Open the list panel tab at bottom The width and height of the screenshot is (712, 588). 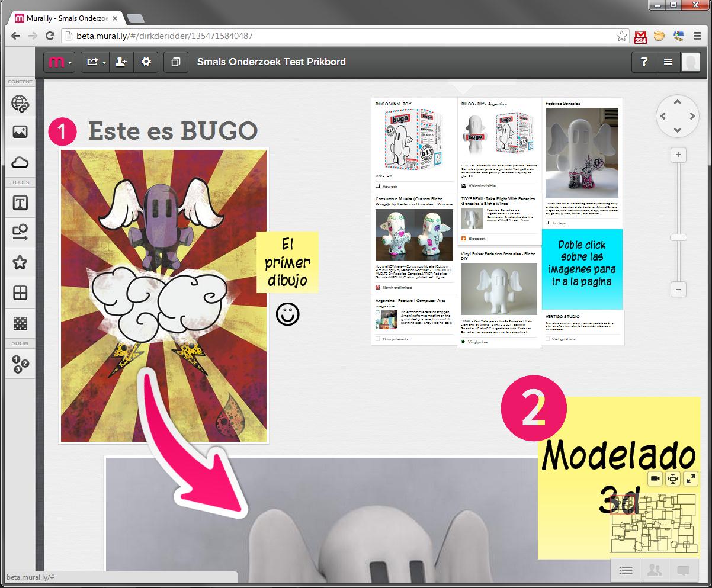pos(626,570)
